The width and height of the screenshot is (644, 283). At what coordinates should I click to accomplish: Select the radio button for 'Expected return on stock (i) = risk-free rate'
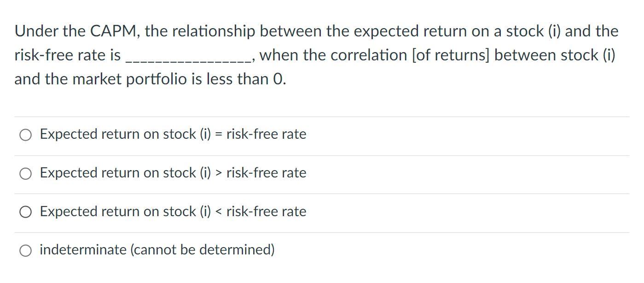(x=26, y=135)
